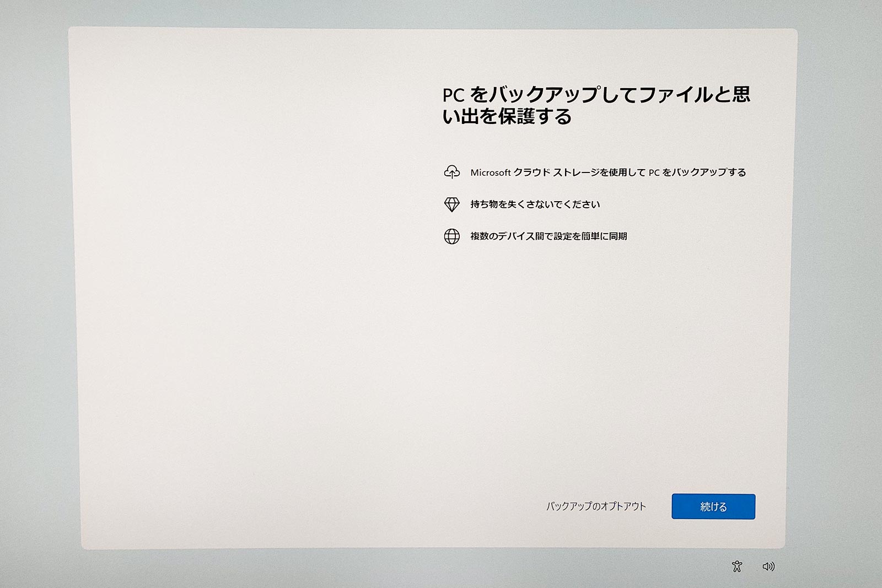This screenshot has height=588, width=882.
Task: Click the 複数のデバイス間で設定を簡単に同期 text
Action: (548, 236)
